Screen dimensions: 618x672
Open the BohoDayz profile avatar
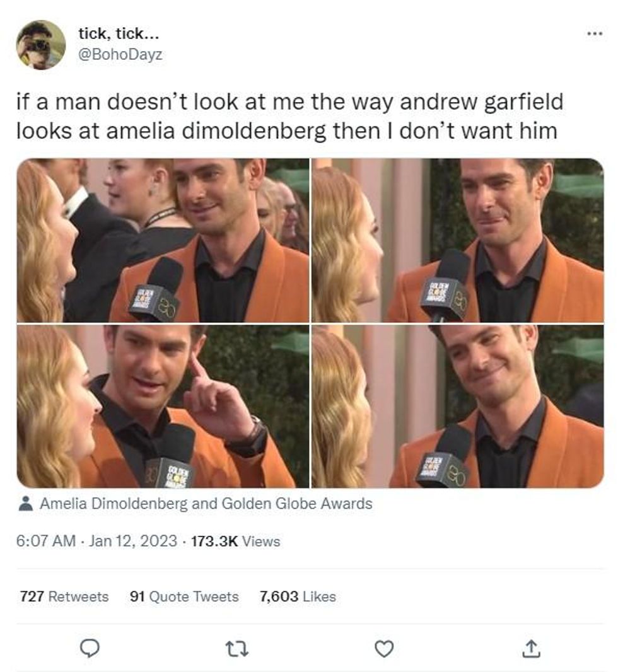(x=41, y=45)
